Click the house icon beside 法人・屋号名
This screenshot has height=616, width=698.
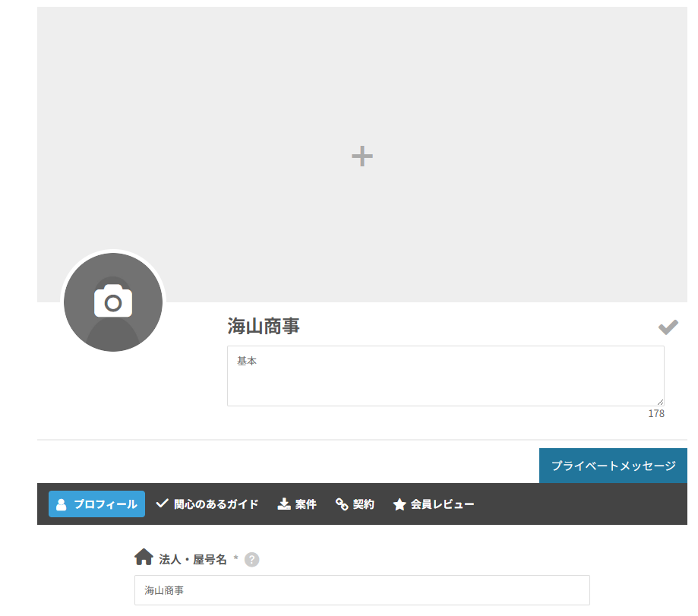point(144,558)
